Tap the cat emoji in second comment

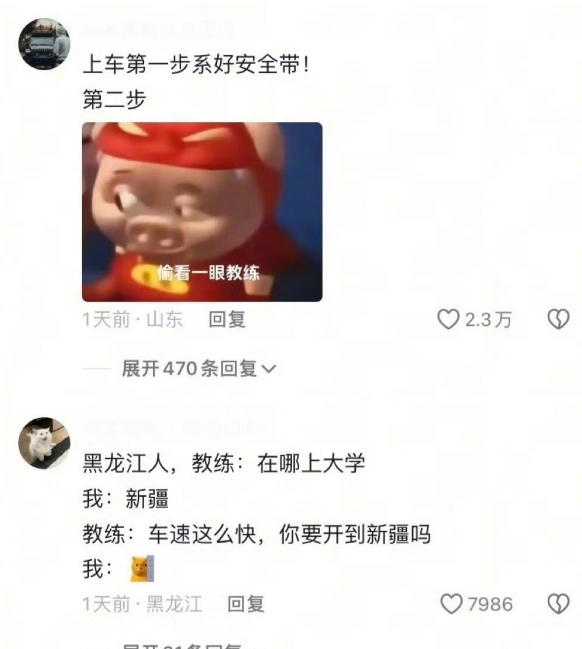coord(142,569)
